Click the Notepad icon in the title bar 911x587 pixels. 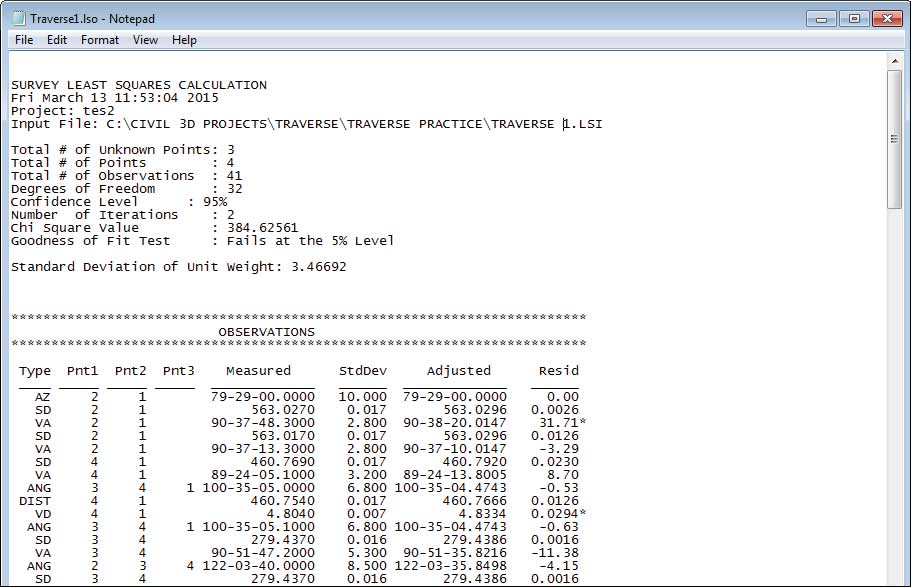tap(20, 19)
